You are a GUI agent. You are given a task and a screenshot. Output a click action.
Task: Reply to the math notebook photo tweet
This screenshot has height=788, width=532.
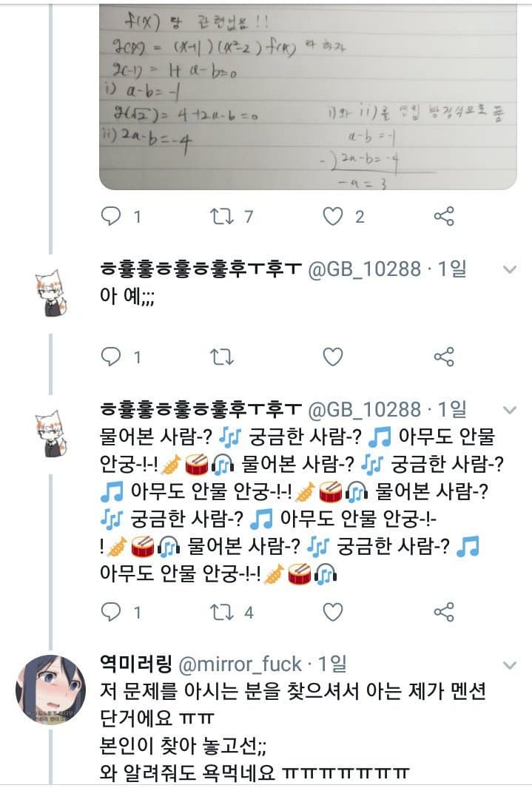pos(111,216)
